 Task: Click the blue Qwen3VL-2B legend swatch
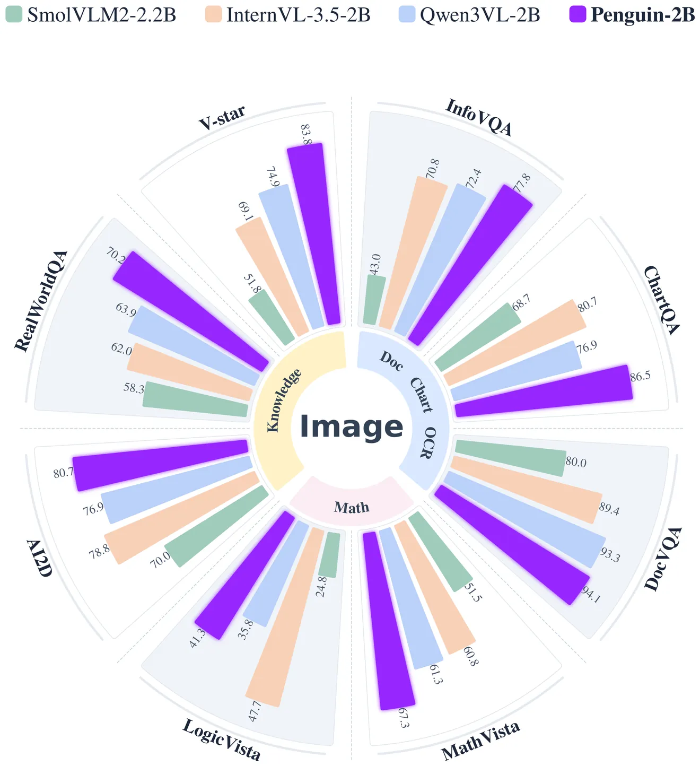pyautogui.click(x=406, y=14)
